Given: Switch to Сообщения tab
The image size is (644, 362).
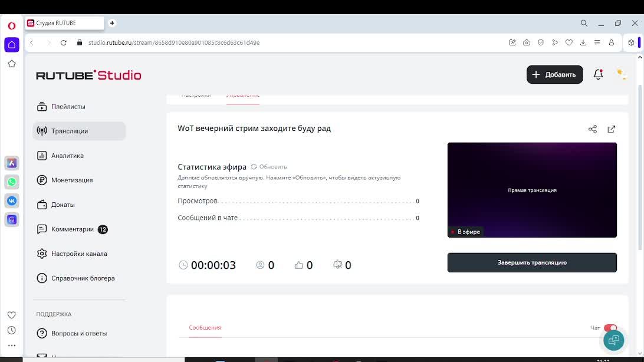Looking at the screenshot, I should [x=205, y=328].
